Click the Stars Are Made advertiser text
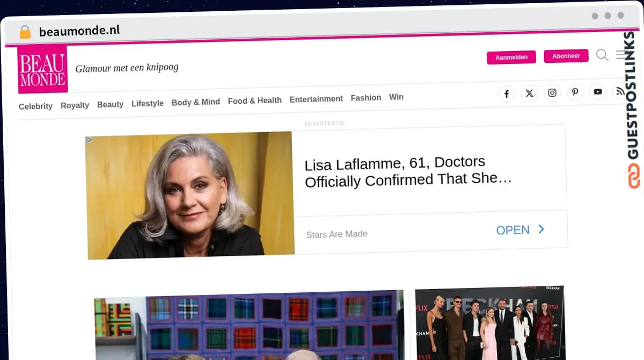 (x=337, y=234)
